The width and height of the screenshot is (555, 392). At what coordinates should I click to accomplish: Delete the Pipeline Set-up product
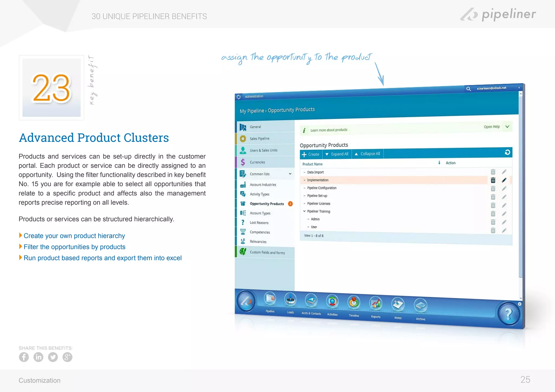[493, 197]
